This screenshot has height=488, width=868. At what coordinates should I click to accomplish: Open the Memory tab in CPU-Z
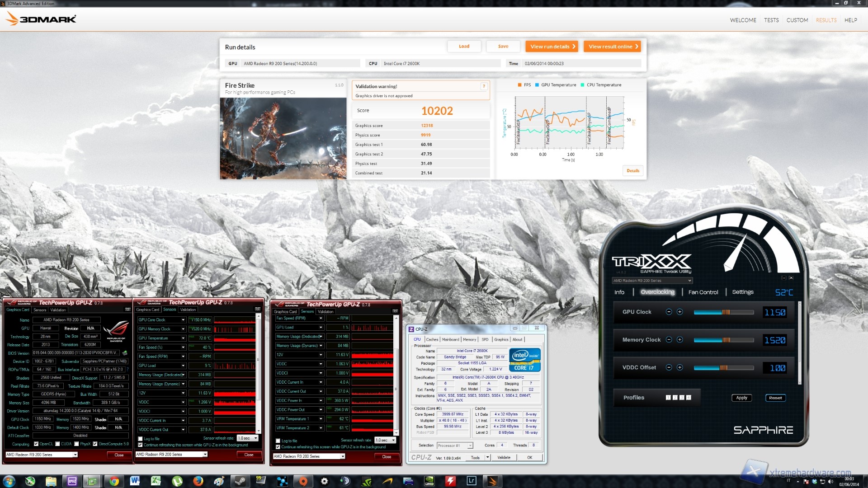[x=469, y=339]
